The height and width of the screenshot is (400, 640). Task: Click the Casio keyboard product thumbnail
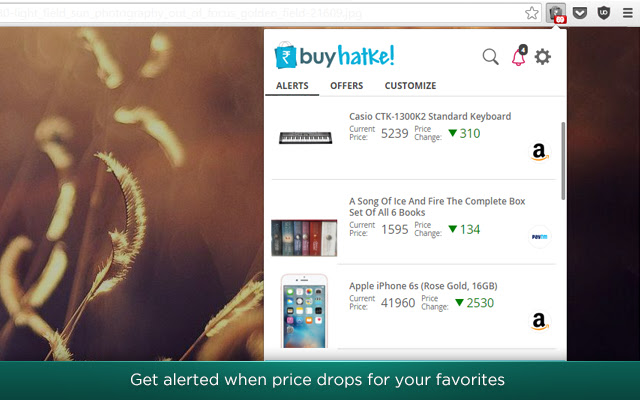305,138
